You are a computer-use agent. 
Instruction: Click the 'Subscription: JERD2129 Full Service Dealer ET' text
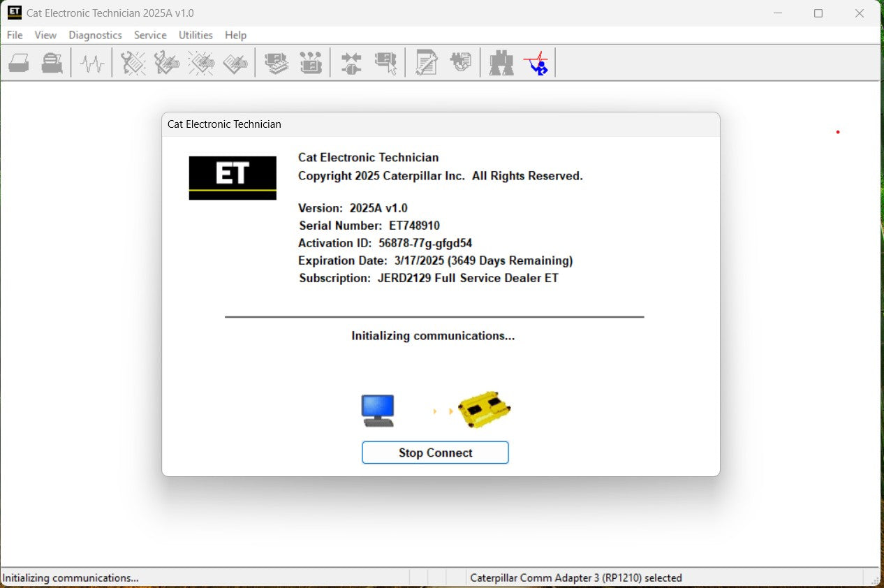click(x=429, y=278)
